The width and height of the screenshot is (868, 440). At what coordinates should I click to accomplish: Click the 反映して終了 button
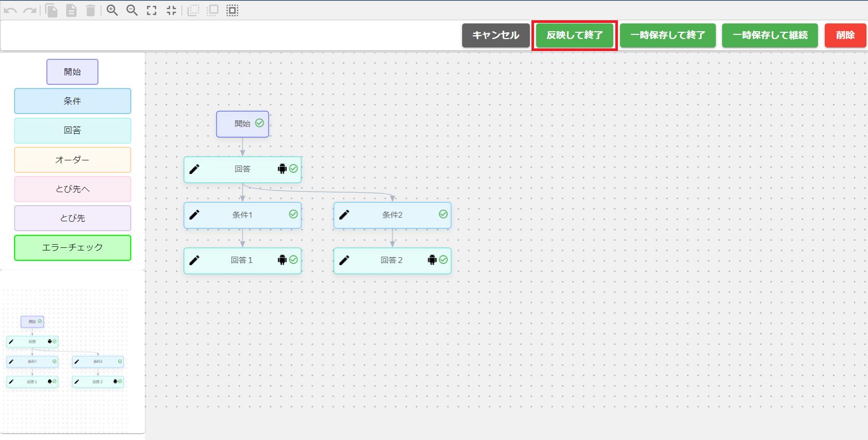(x=574, y=35)
